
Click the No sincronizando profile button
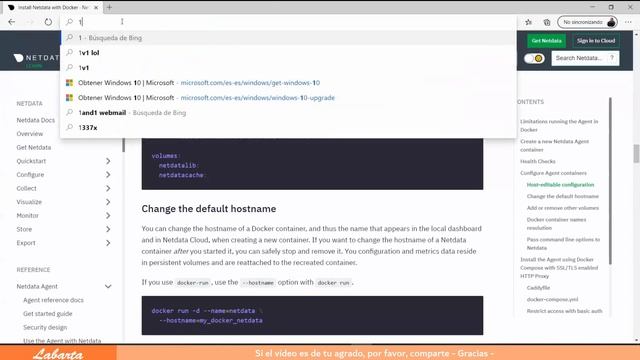tap(587, 22)
